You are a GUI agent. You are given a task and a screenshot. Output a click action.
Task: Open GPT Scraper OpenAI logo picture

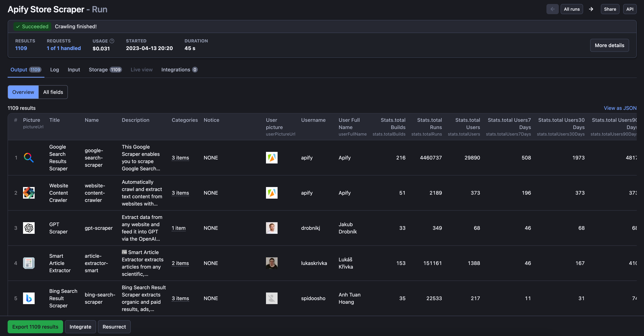29,228
